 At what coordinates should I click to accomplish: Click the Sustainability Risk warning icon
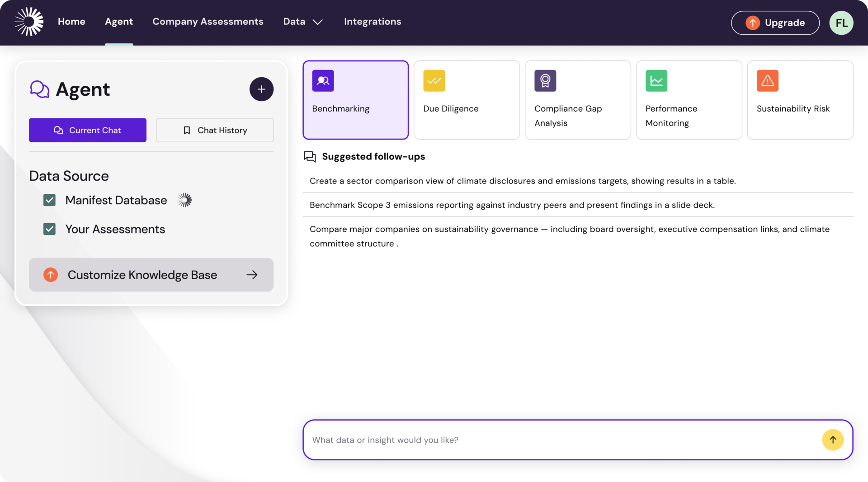[767, 81]
